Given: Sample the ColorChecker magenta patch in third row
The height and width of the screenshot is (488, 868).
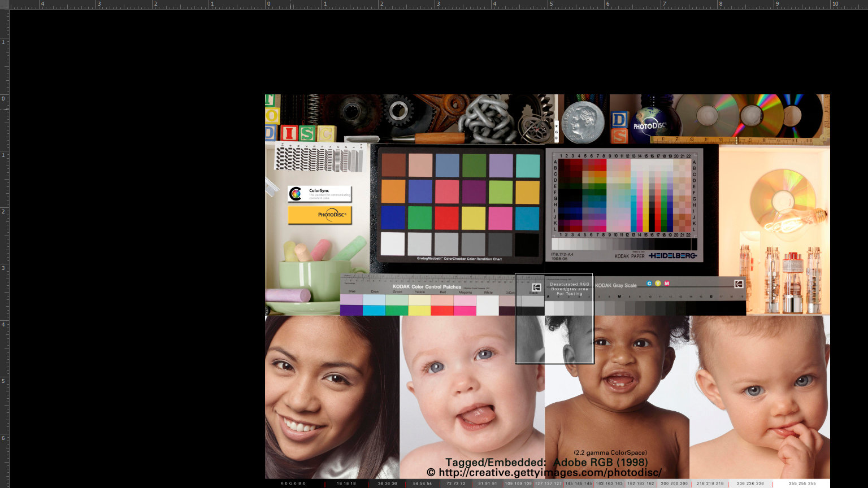Looking at the screenshot, I should click(x=501, y=218).
